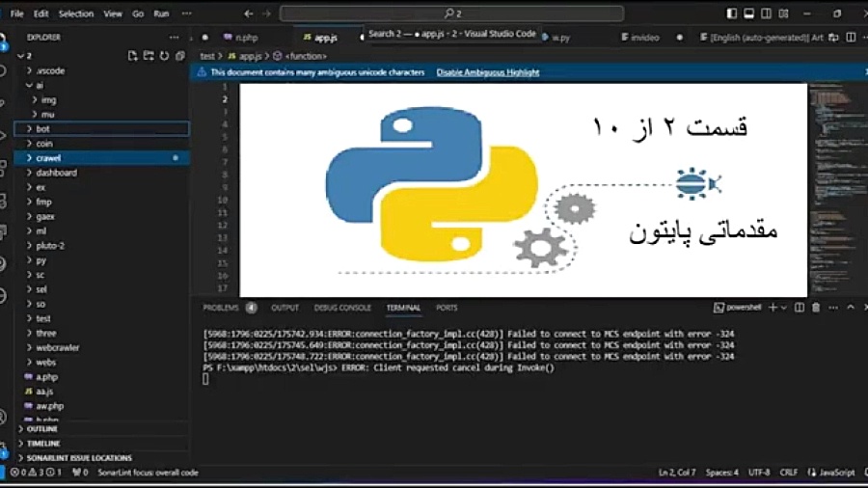The height and width of the screenshot is (488, 868).
Task: Show the Output panel tab
Action: (285, 308)
